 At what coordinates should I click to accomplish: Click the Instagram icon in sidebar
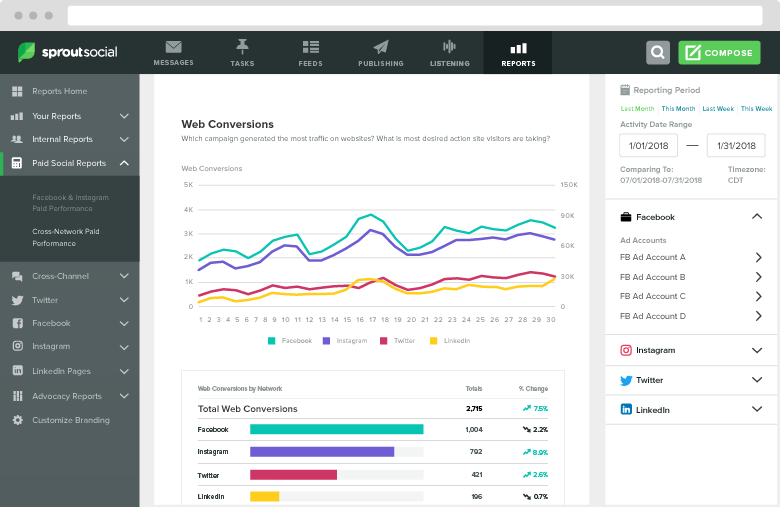(17, 346)
